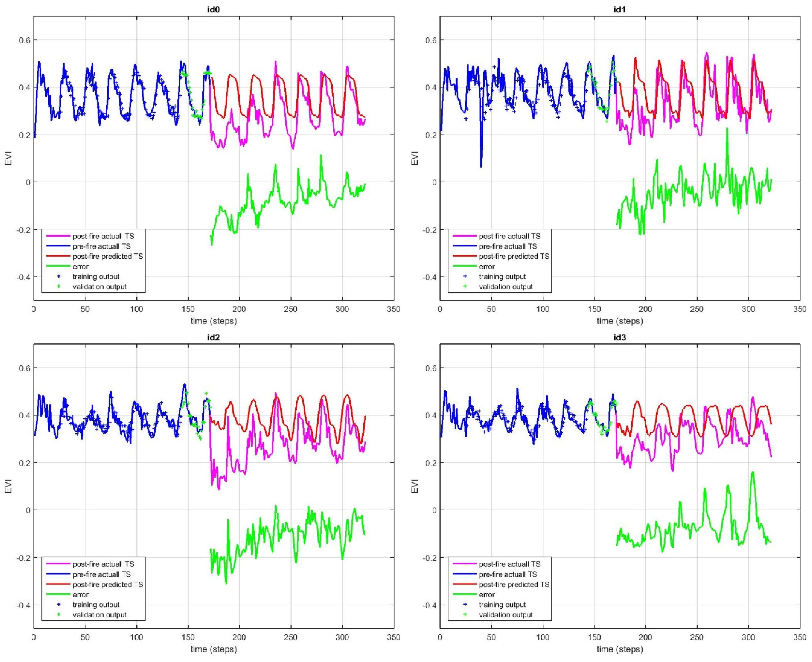Click 'validation output' text in id2 legend
The width and height of the screenshot is (812, 662).
point(100,614)
